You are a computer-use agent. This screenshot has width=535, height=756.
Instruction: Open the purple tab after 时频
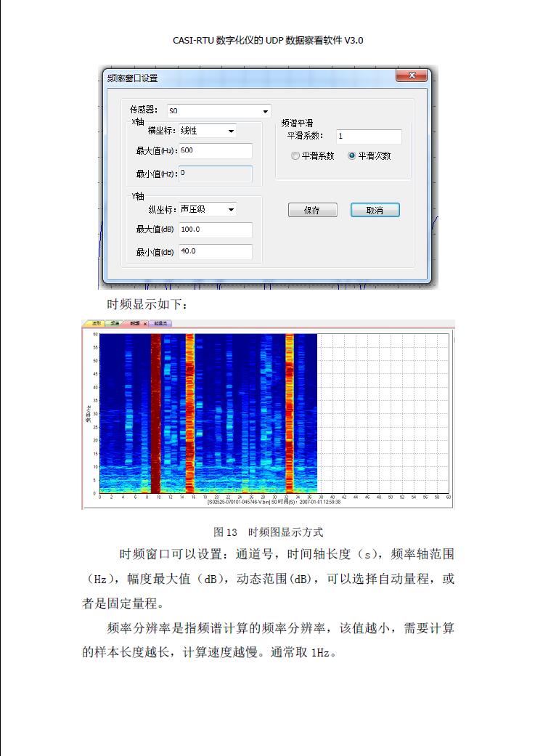point(161,323)
